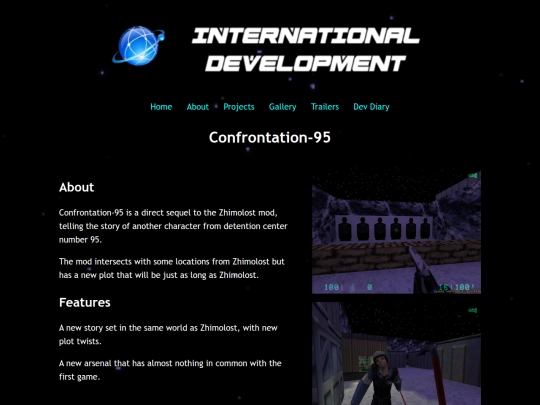The height and width of the screenshot is (405, 540).
Task: Click the About section heading
Action: coord(76,187)
